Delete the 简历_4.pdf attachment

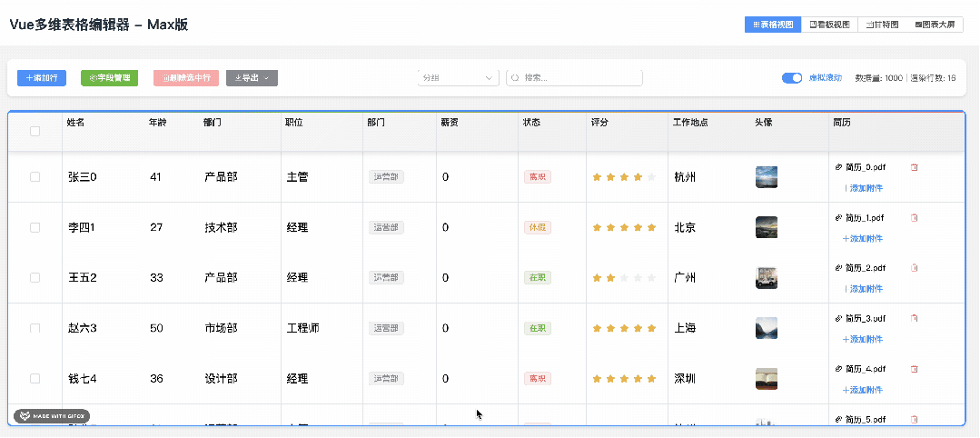pyautogui.click(x=915, y=369)
